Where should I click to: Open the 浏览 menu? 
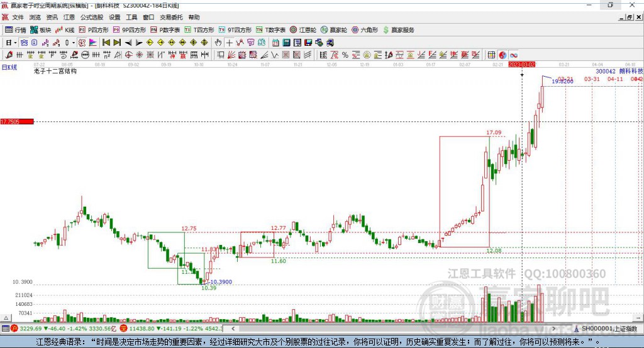click(35, 17)
